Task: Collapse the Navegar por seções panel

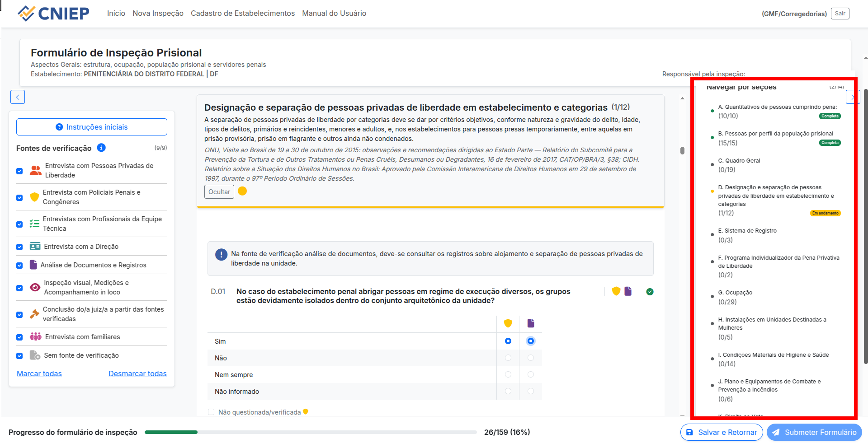Action: 853,97
